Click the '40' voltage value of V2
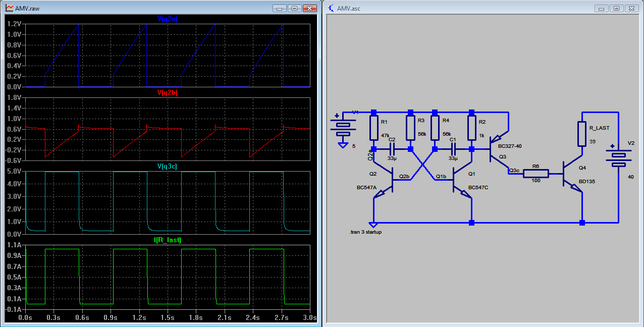This screenshot has height=327, width=644. click(630, 177)
